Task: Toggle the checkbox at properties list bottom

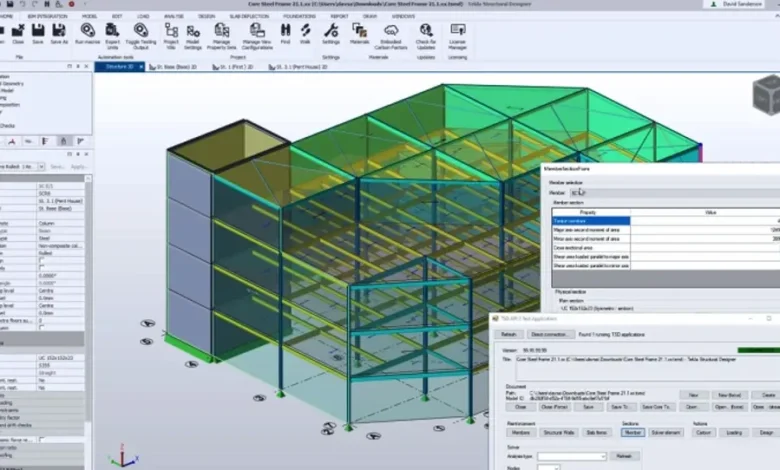Action: click(42, 440)
